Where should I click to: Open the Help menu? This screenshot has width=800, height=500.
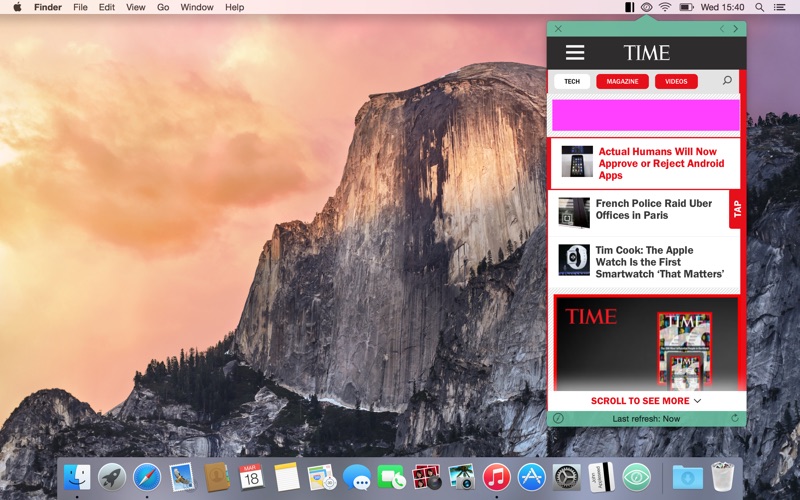coord(235,7)
